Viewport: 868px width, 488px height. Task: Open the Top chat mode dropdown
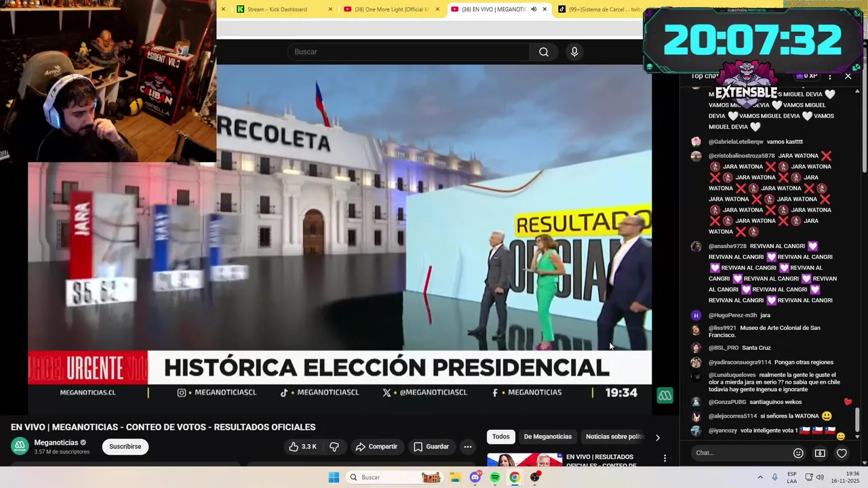click(x=705, y=76)
